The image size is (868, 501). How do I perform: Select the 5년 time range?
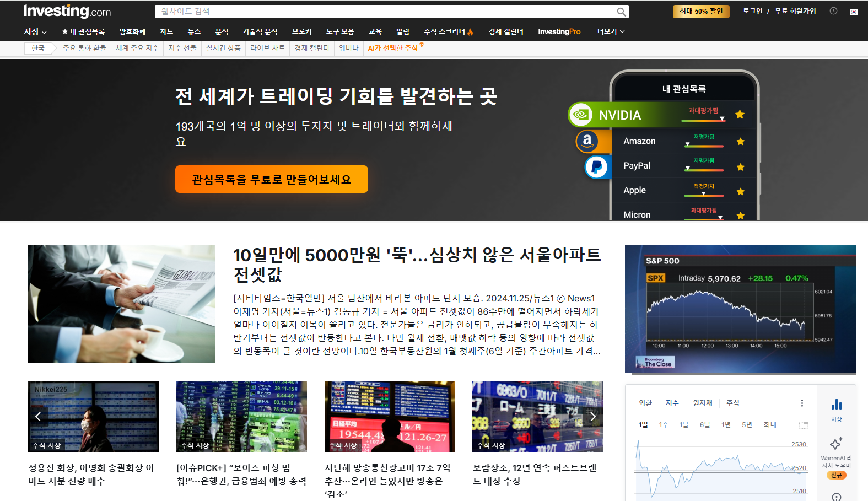747,424
